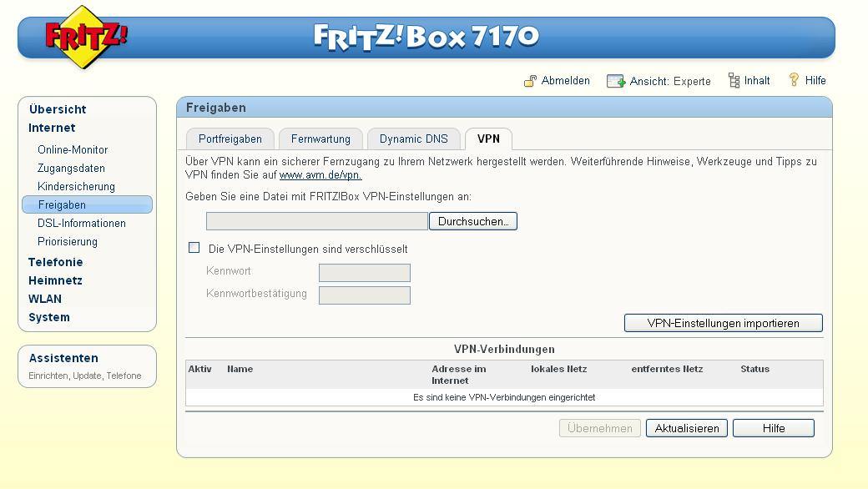Log out via Abmelden link
This screenshot has height=489, width=868.
(x=565, y=81)
